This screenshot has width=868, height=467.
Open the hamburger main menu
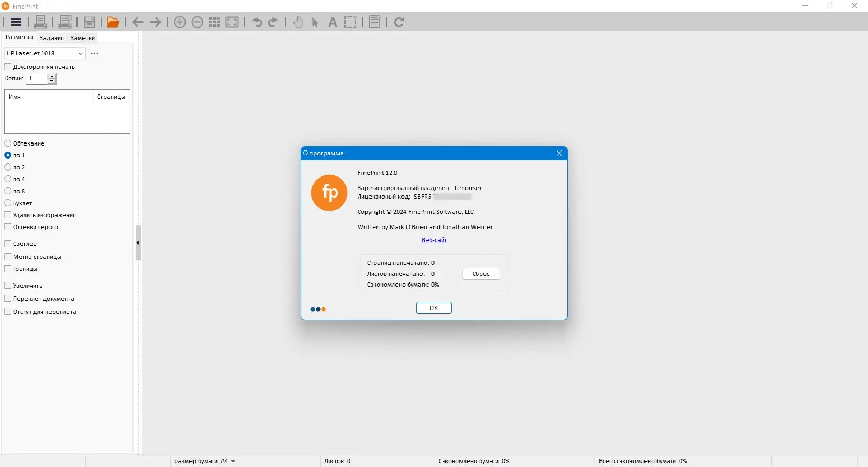[16, 22]
